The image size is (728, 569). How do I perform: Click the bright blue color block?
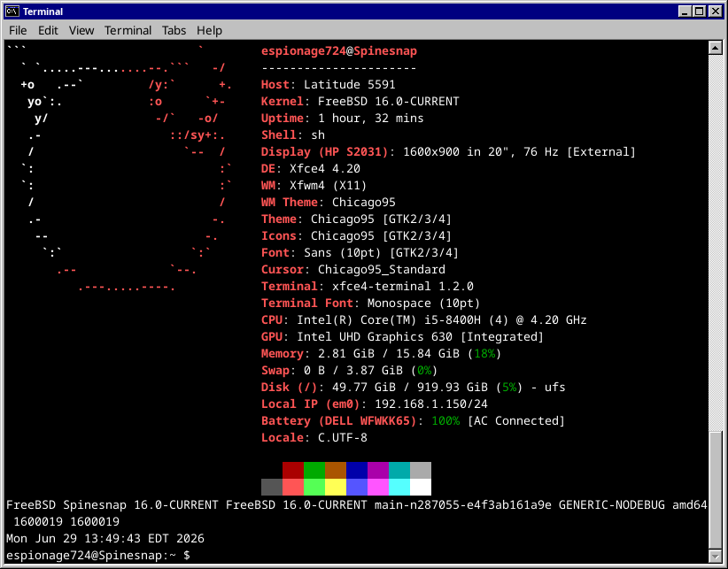pyautogui.click(x=357, y=487)
